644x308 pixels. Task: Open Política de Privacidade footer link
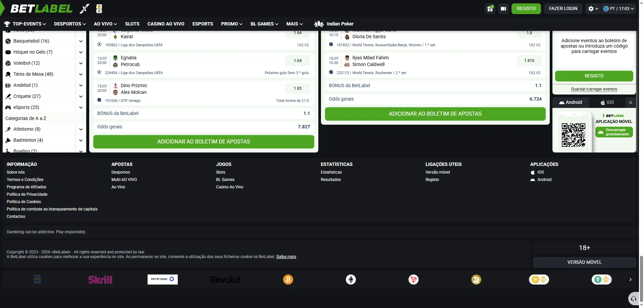[27, 194]
